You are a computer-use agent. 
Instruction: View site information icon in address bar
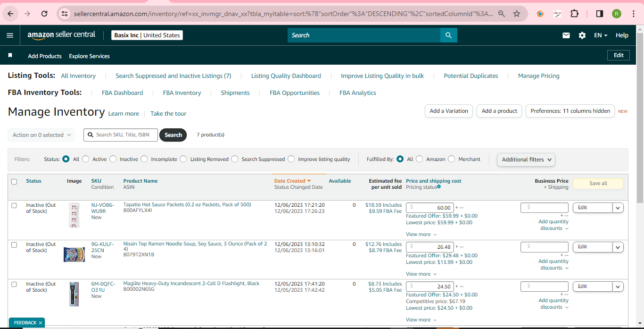(x=65, y=14)
